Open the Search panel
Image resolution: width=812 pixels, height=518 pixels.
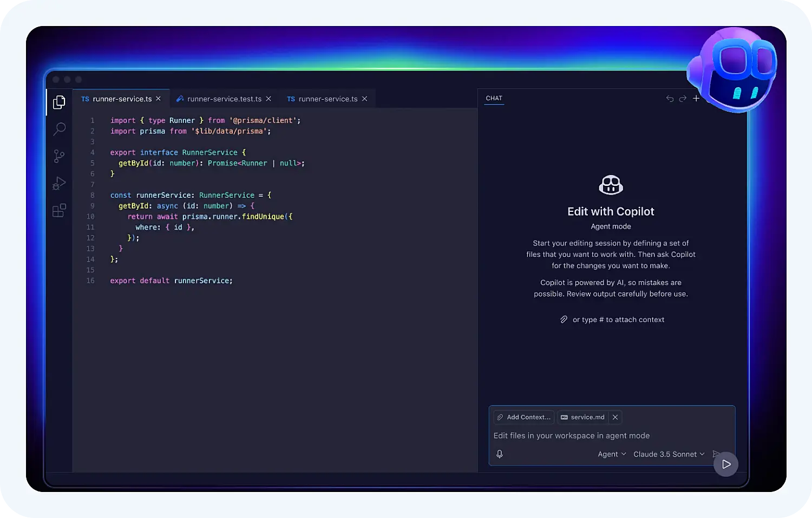point(59,129)
